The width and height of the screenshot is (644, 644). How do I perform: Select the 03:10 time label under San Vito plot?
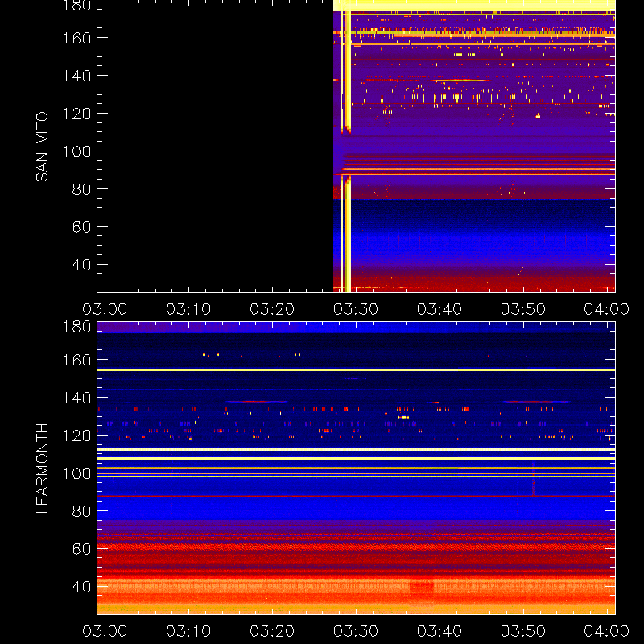tap(188, 309)
